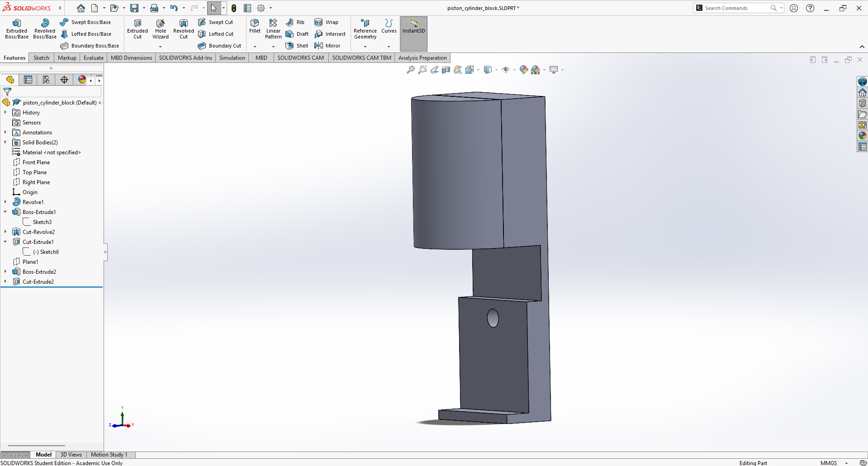Screen dimensions: 868x466
Task: Click the Swept Cut tool
Action: pyautogui.click(x=216, y=22)
